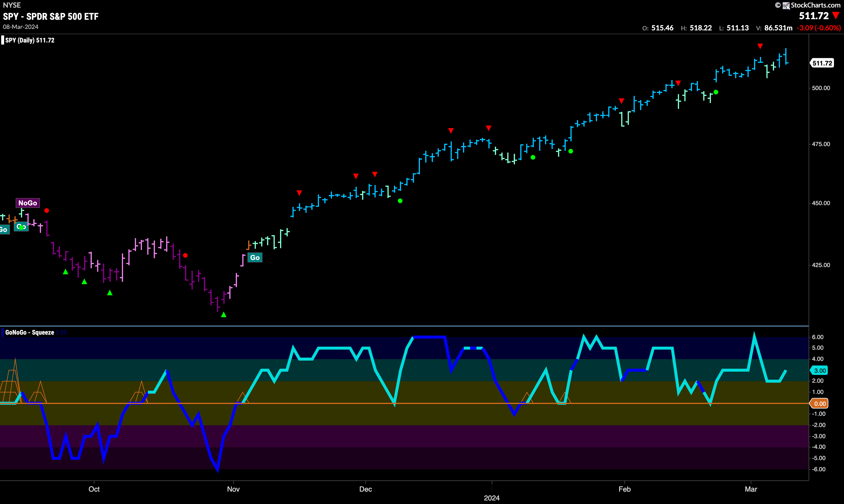Click the teal Go flag near November
Screen dimensions: 844x504
pyautogui.click(x=255, y=257)
